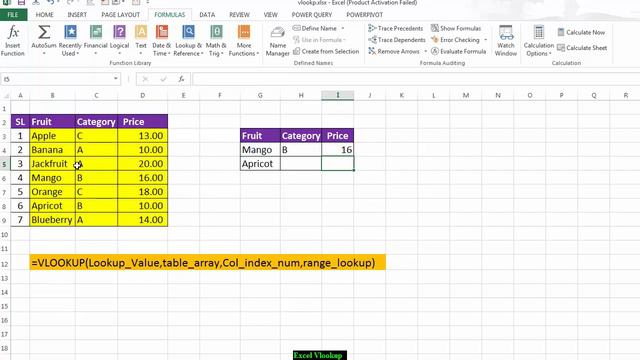Open the Text functions menu

pos(141,40)
